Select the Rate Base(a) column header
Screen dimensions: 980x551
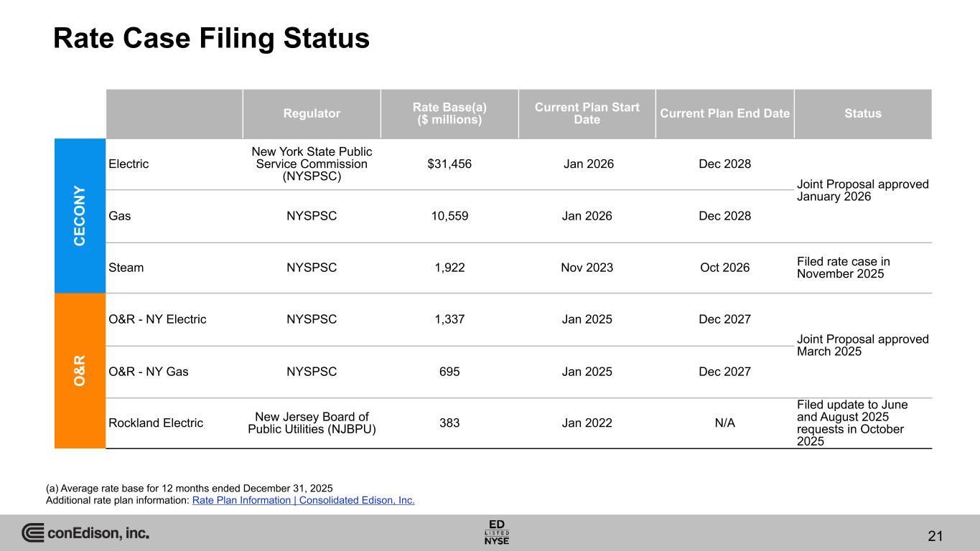click(x=449, y=113)
